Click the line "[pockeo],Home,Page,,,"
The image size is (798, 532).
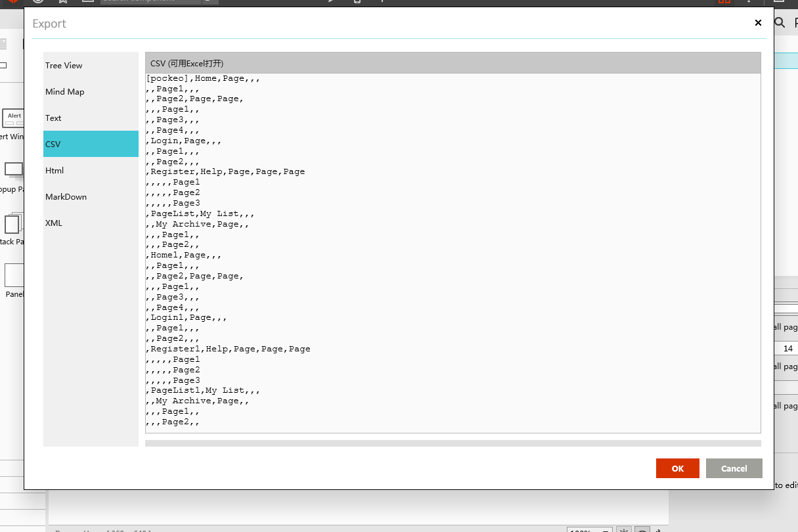click(204, 78)
